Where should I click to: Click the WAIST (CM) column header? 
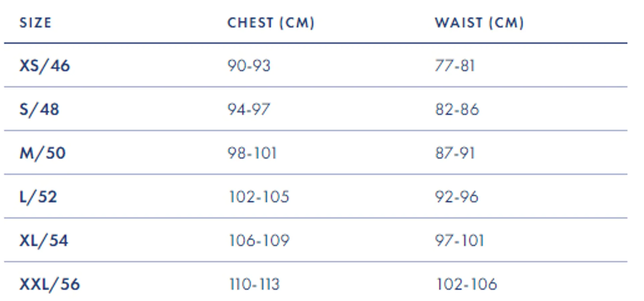pyautogui.click(x=479, y=23)
